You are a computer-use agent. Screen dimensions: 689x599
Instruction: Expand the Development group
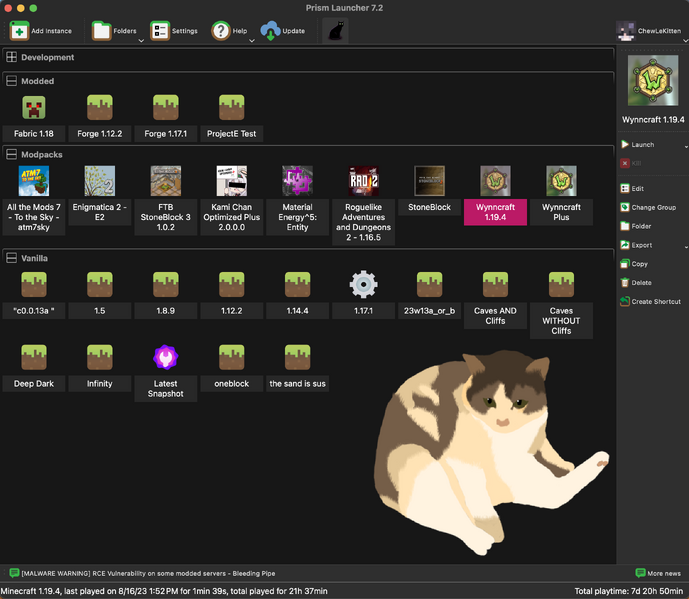pos(11,58)
